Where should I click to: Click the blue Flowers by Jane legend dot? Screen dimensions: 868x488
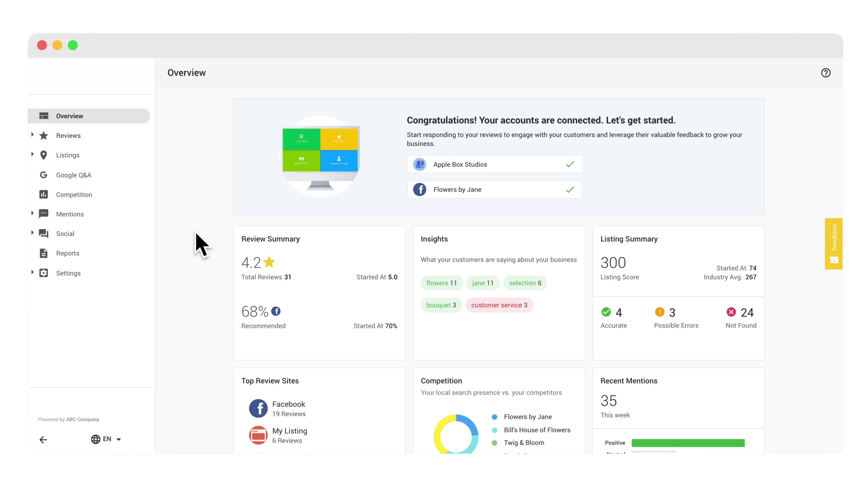pos(495,417)
